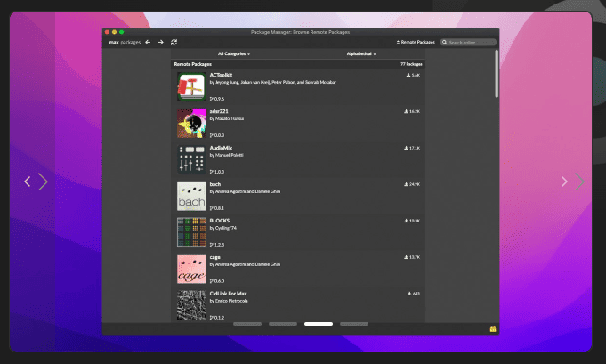Click version 1.0.3 under AudioMix
The height and width of the screenshot is (364, 606).
(217, 172)
